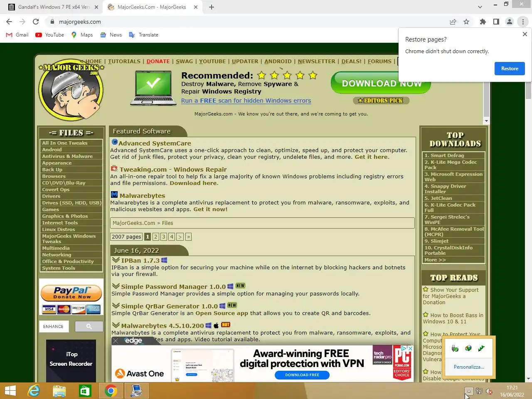Click DOWNLOAD FREE in Avast ad
Image resolution: width=532 pixels, height=399 pixels.
click(302, 375)
